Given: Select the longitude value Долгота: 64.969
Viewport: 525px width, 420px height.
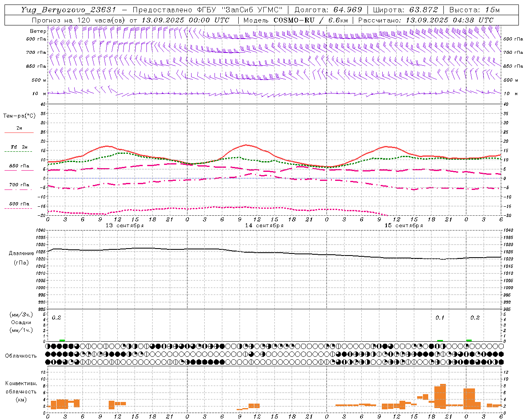Looking at the screenshot, I should 328,10.
